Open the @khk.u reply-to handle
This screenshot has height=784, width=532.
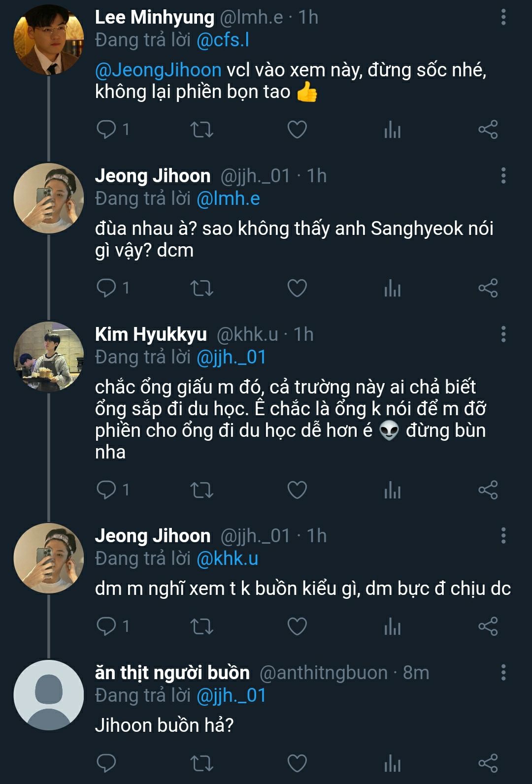click(x=227, y=558)
